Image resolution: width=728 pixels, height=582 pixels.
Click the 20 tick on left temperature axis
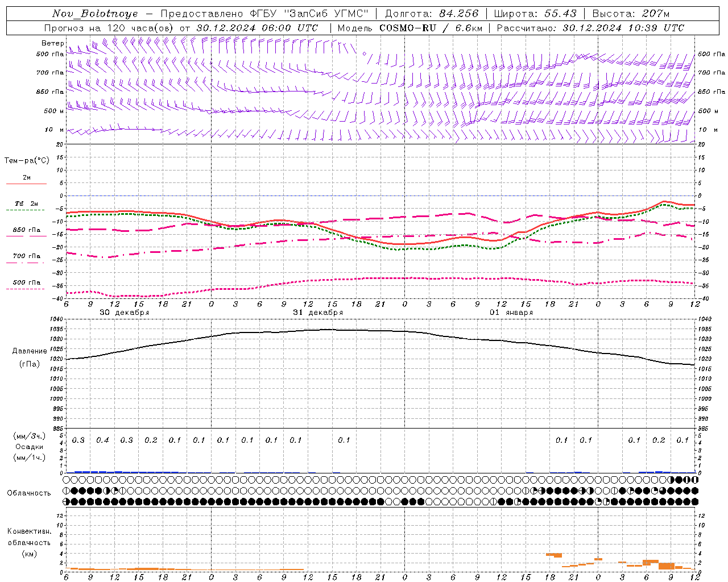pos(60,144)
